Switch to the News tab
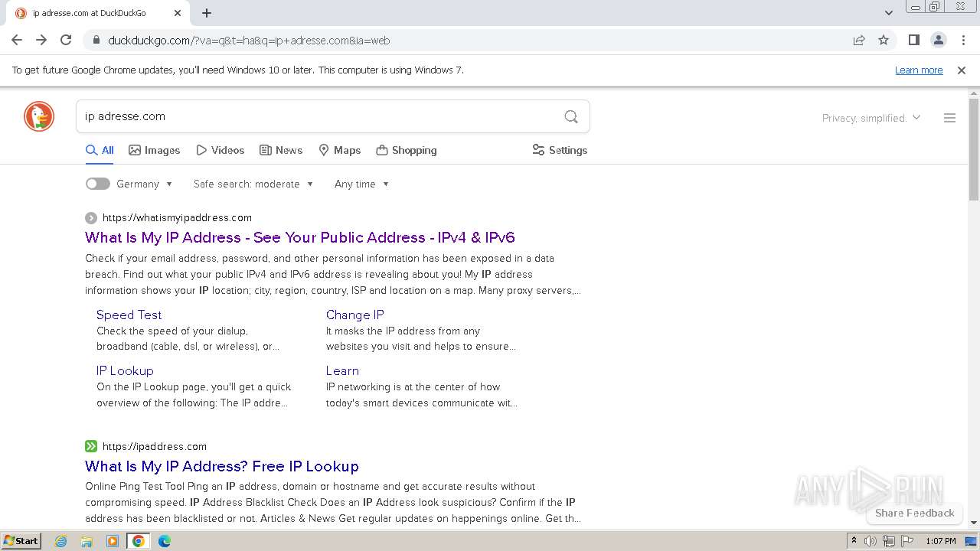 (281, 150)
